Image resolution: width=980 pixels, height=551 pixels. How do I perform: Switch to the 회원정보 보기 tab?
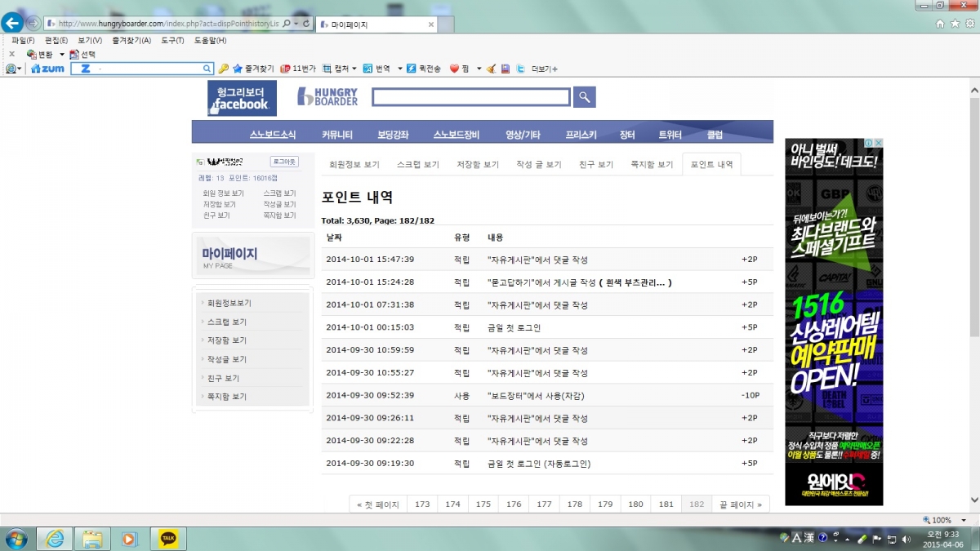354,164
